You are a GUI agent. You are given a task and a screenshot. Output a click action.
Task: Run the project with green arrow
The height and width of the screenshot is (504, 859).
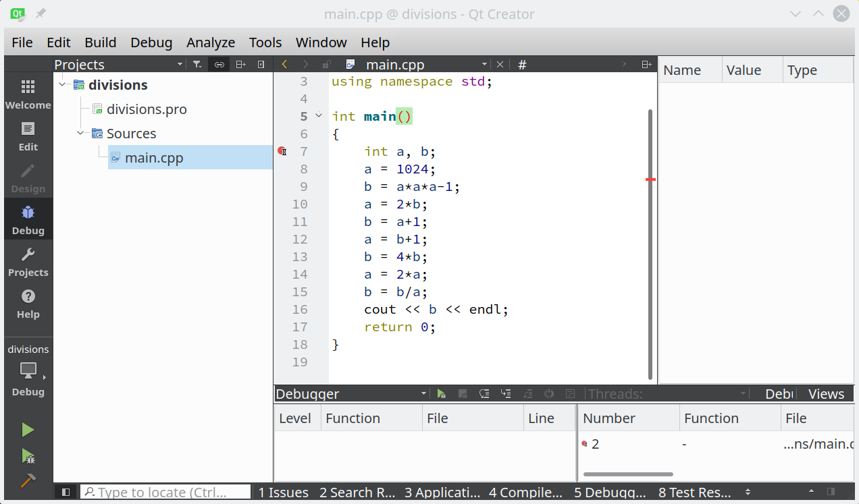[28, 430]
